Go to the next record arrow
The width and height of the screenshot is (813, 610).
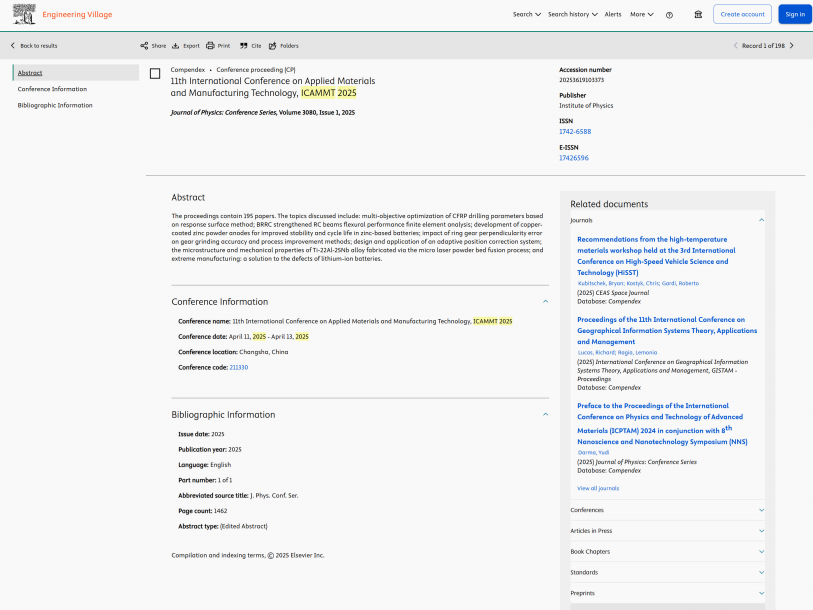pos(795,46)
